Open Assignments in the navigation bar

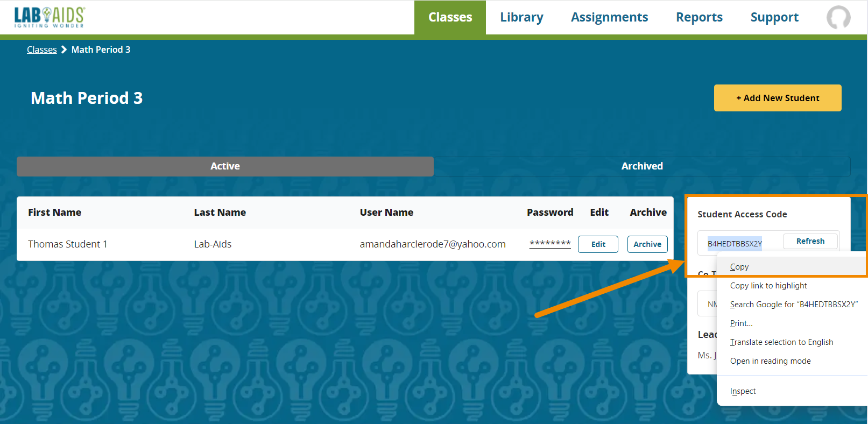609,17
